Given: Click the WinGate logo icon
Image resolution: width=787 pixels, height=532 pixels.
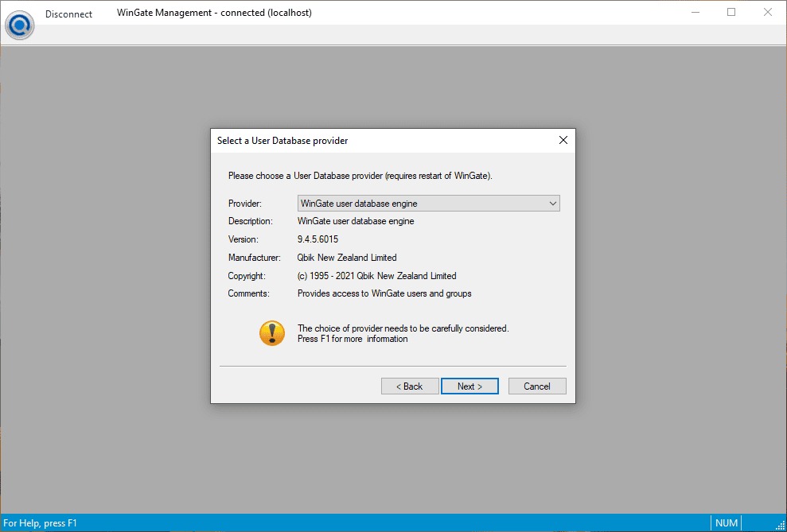Looking at the screenshot, I should [x=19, y=24].
